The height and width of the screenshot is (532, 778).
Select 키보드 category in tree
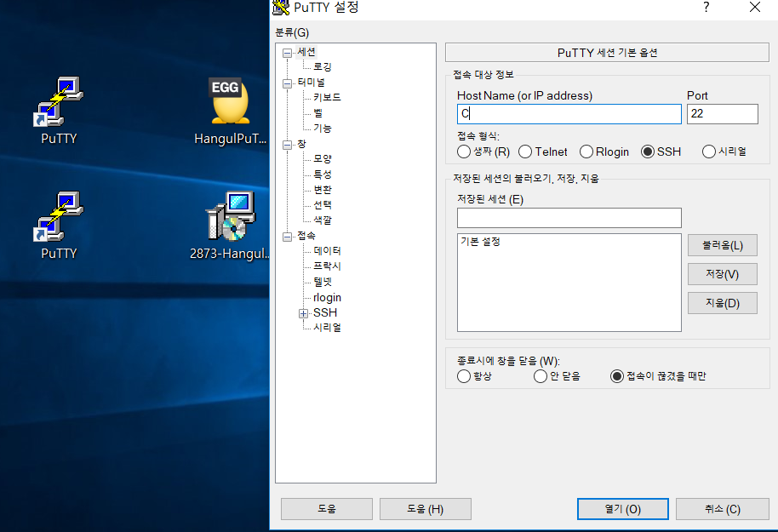327,97
